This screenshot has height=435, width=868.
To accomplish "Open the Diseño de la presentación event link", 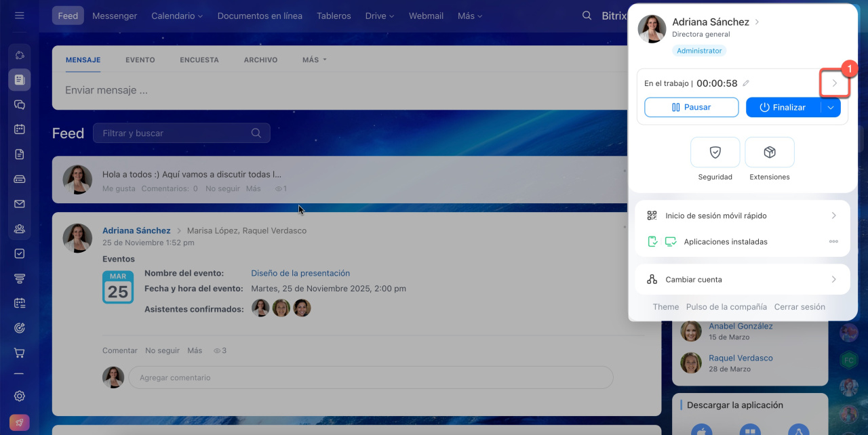I will pos(300,273).
